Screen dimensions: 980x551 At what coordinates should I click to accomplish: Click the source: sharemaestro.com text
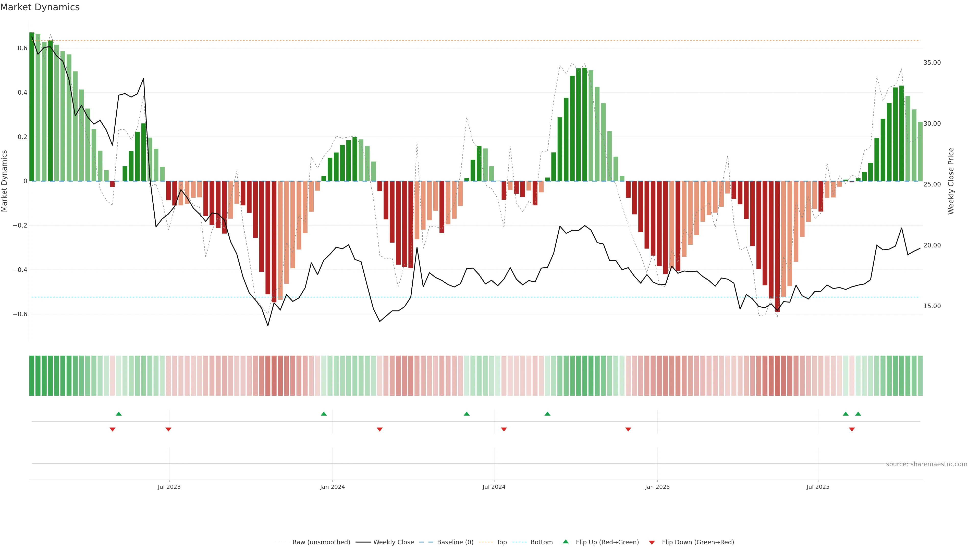tap(926, 464)
